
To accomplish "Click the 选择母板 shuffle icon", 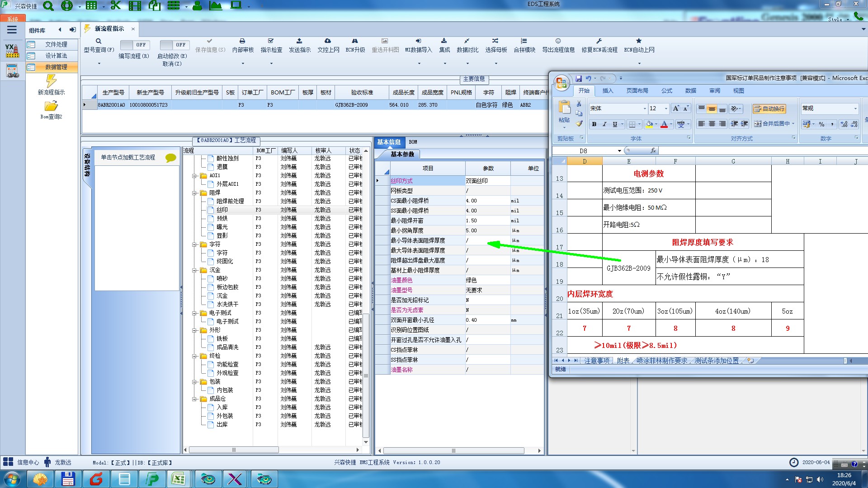I will coord(495,41).
